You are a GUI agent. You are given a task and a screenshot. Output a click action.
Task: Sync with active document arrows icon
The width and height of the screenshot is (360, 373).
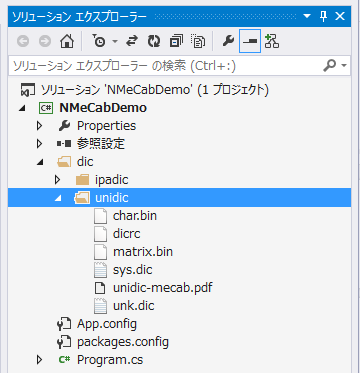[132, 41]
